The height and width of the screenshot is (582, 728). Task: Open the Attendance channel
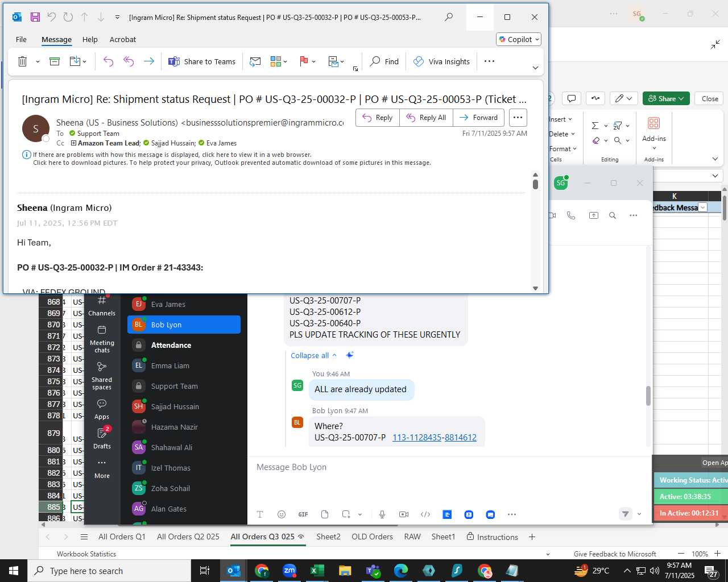(184, 345)
